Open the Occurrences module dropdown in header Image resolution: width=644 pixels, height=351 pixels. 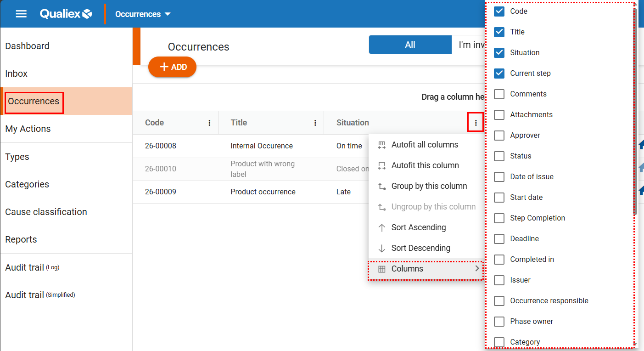coord(143,14)
